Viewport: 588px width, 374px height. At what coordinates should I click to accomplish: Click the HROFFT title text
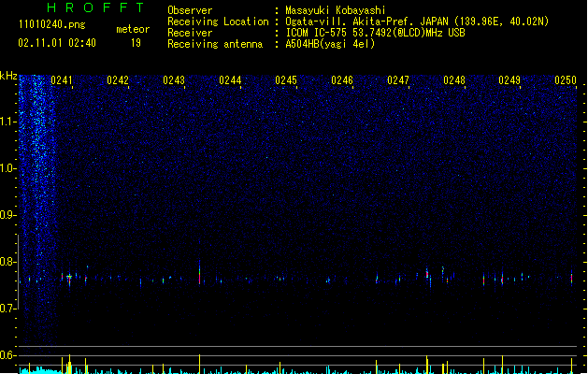click(95, 7)
